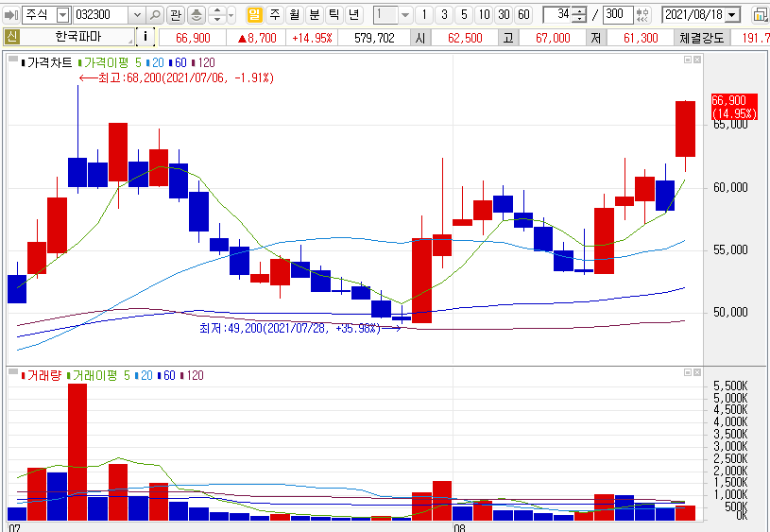
Task: Open the date picker dropdown 2021/08/18
Action: (x=732, y=15)
